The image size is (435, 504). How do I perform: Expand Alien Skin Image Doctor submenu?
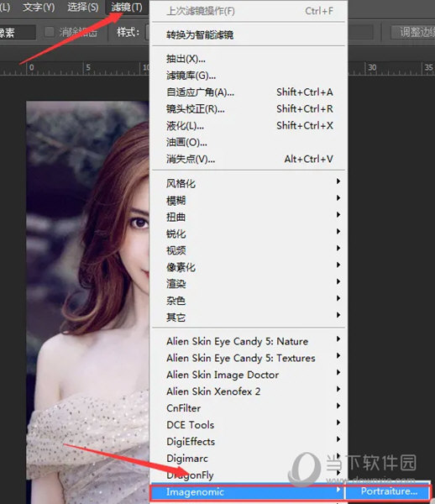tap(248, 375)
